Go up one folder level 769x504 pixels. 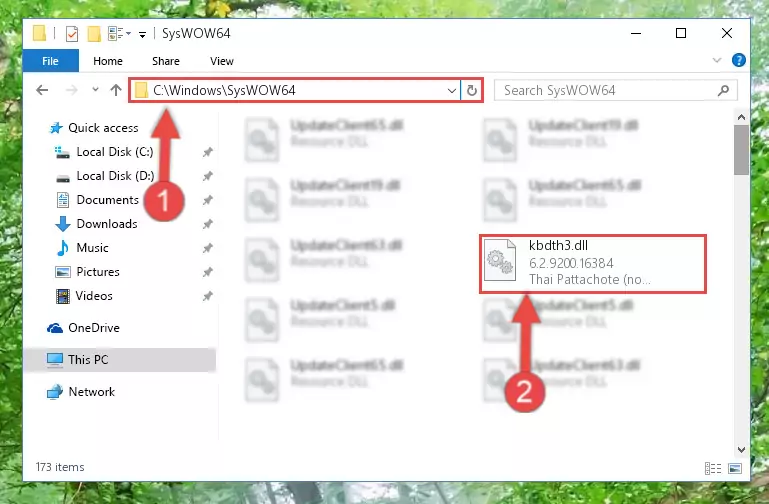click(116, 90)
